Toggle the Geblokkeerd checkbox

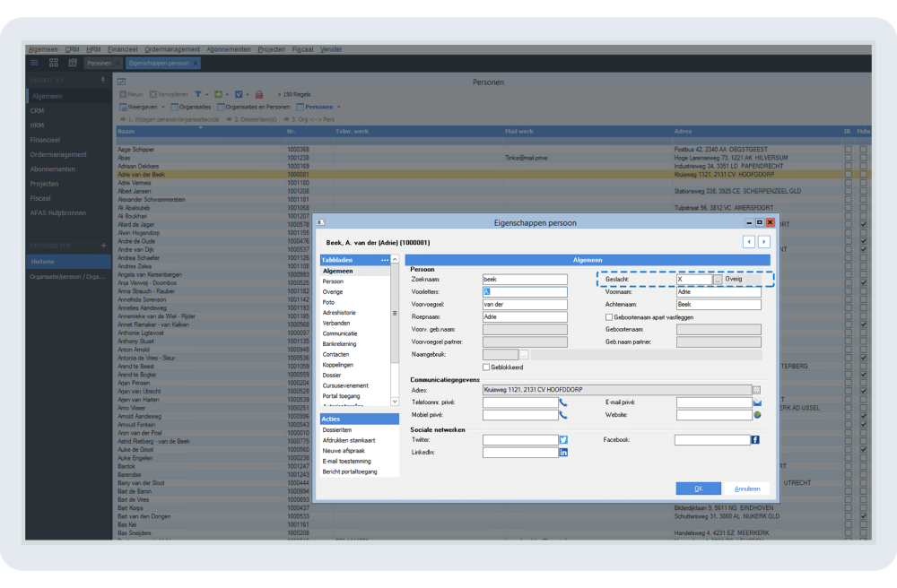point(486,367)
